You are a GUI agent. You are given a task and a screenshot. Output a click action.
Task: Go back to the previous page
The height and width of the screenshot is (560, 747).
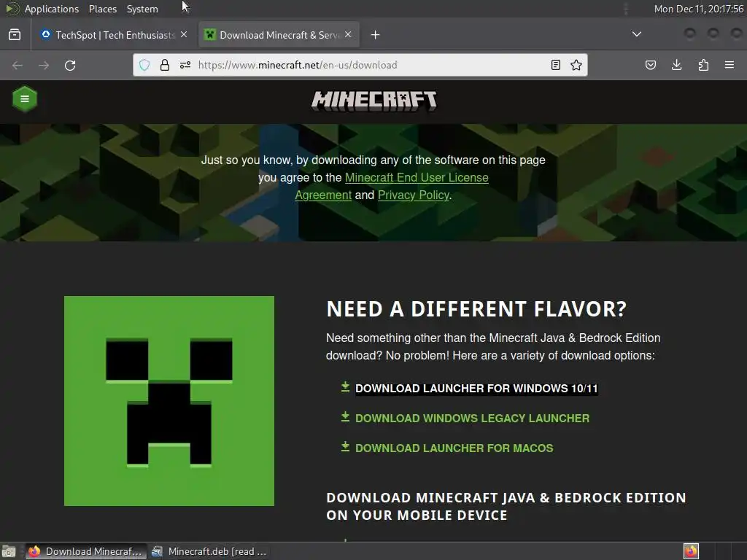pyautogui.click(x=18, y=65)
